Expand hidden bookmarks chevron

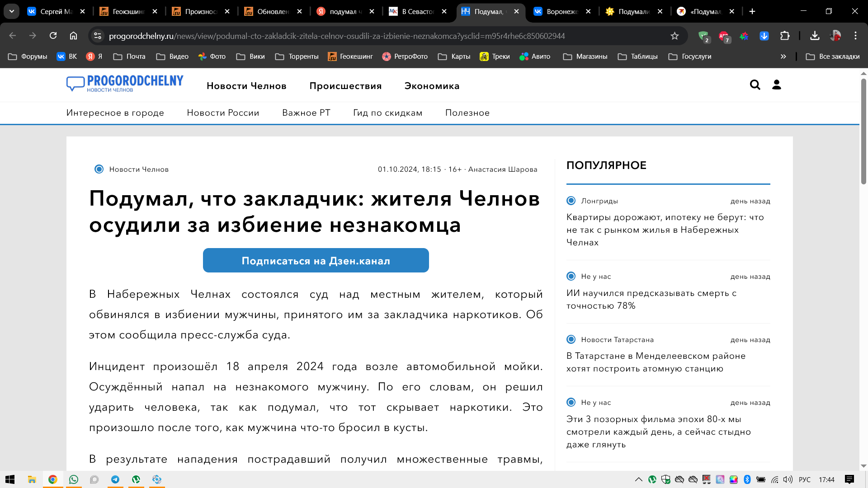pos(783,56)
